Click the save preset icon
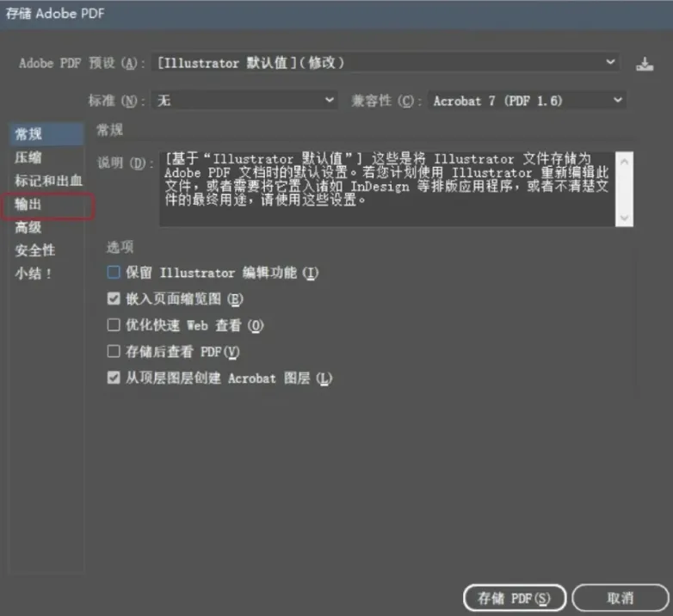The width and height of the screenshot is (673, 616). [645, 65]
